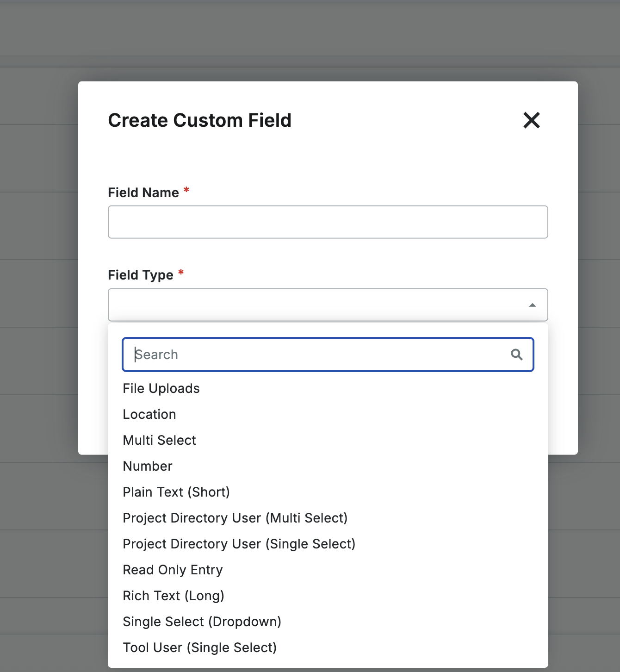Focus the dropdown Search field
The width and height of the screenshot is (620, 672).
coord(319,355)
